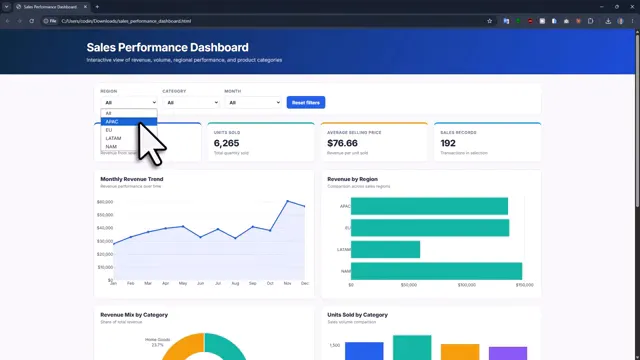Click the Units Sold by Category heading
This screenshot has height=360, width=640.
(358, 315)
